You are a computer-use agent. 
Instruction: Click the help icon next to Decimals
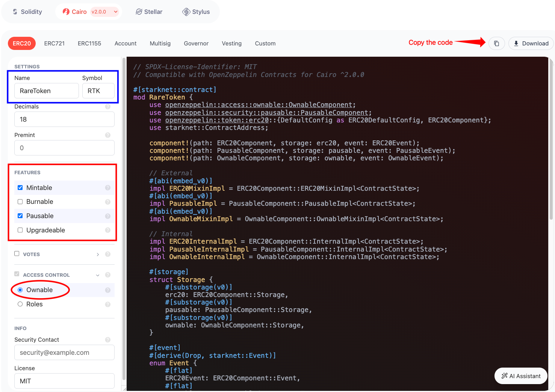pyautogui.click(x=108, y=106)
